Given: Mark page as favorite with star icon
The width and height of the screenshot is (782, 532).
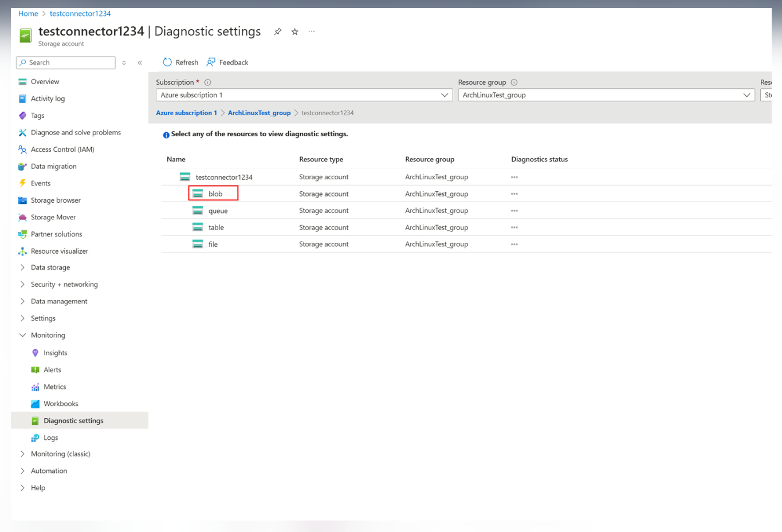Looking at the screenshot, I should tap(294, 32).
